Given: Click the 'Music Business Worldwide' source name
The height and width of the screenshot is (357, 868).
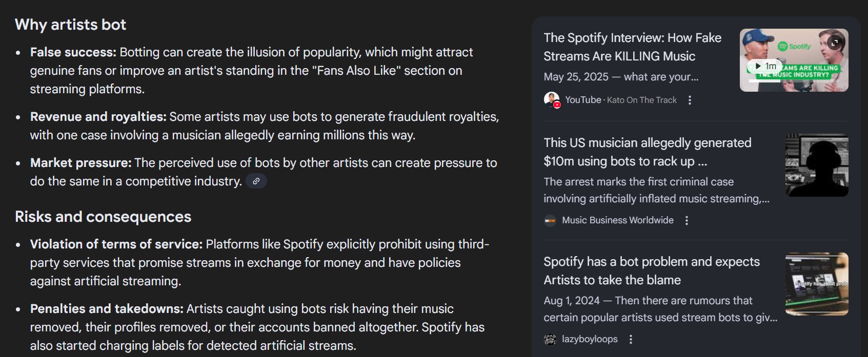Looking at the screenshot, I should click(618, 220).
